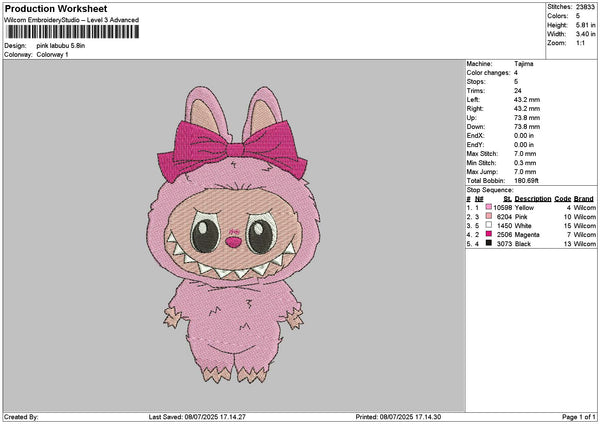Click the Production Worksheet title

[55, 8]
